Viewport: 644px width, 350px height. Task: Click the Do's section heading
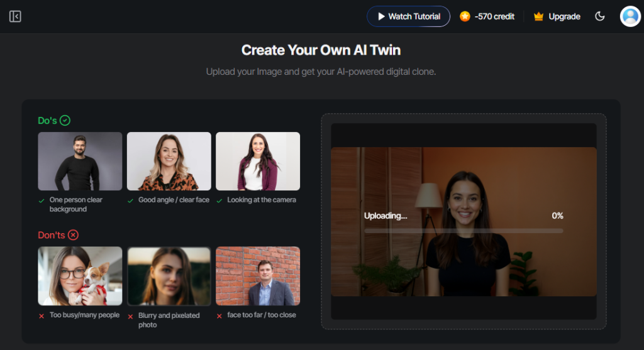click(x=47, y=121)
